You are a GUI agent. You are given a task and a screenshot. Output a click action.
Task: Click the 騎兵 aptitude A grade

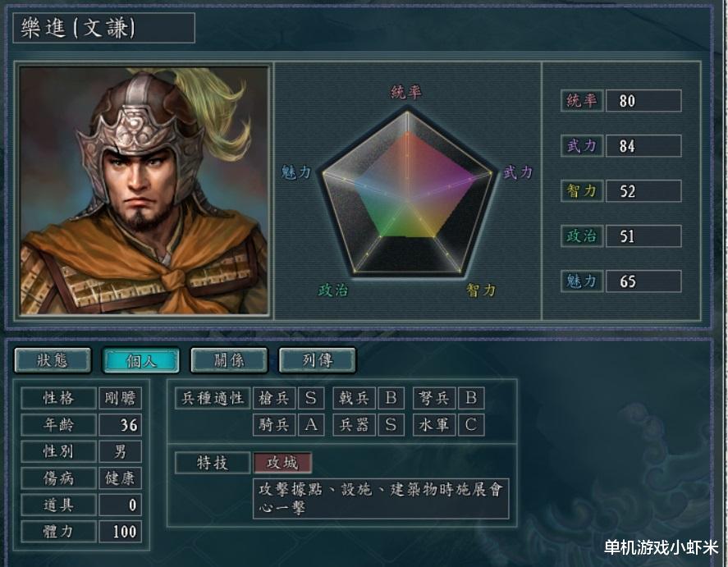310,424
